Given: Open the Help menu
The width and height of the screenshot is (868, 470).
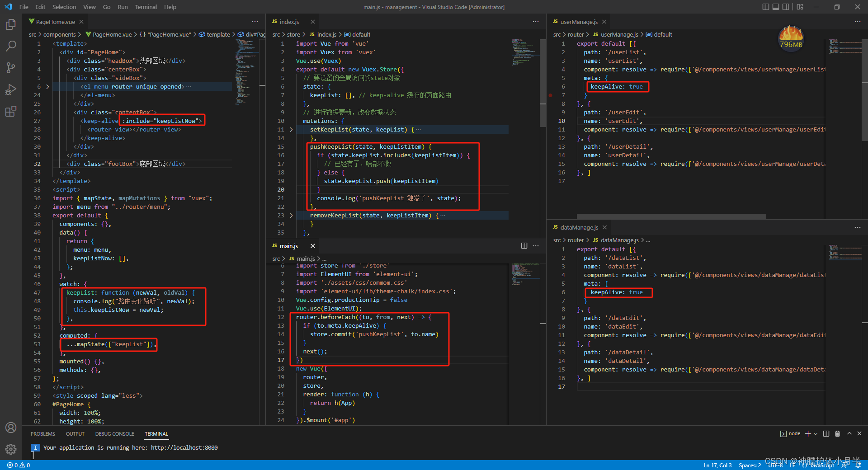Looking at the screenshot, I should point(170,7).
